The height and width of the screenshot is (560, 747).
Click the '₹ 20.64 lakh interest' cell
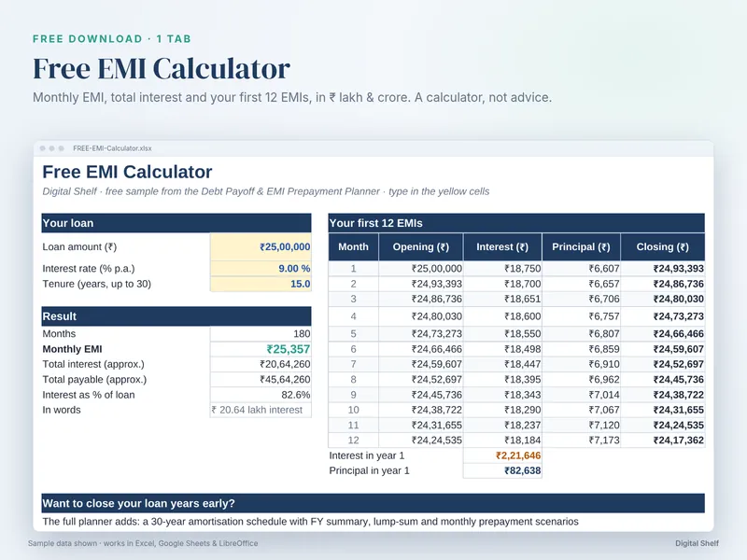point(261,410)
